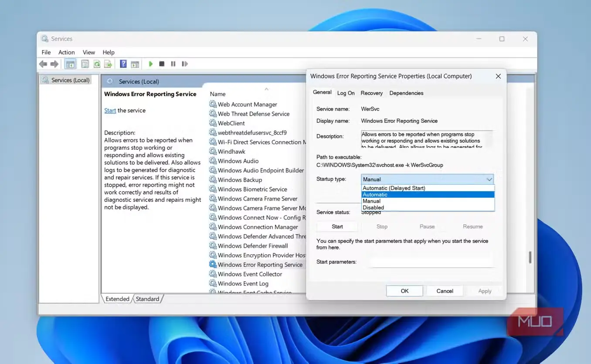Switch to the Standard view tab
The width and height of the screenshot is (591, 364).
click(x=147, y=299)
